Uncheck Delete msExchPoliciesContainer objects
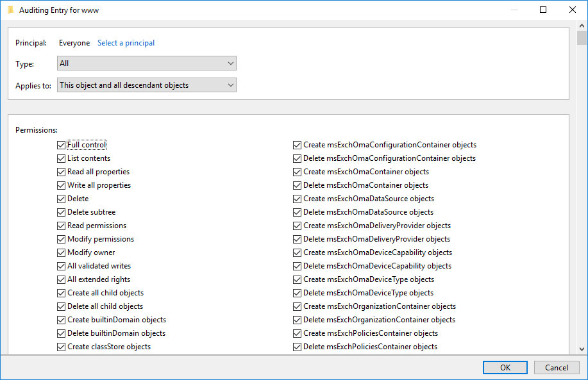Image resolution: width=588 pixels, height=380 pixels. tap(297, 347)
